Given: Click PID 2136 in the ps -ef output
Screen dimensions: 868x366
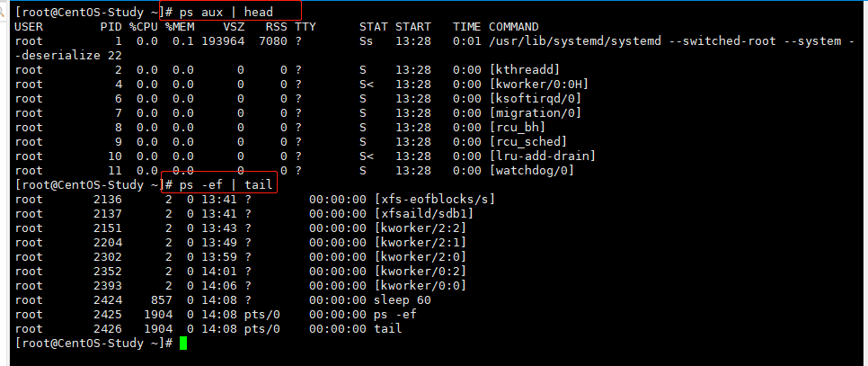Looking at the screenshot, I should pyautogui.click(x=108, y=199).
